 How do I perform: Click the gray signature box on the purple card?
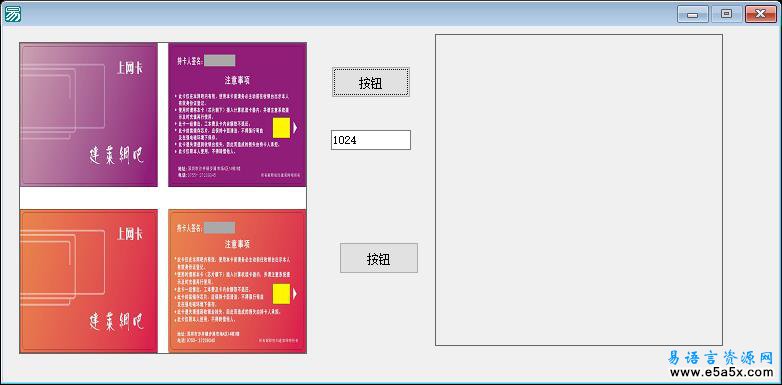pyautogui.click(x=219, y=61)
